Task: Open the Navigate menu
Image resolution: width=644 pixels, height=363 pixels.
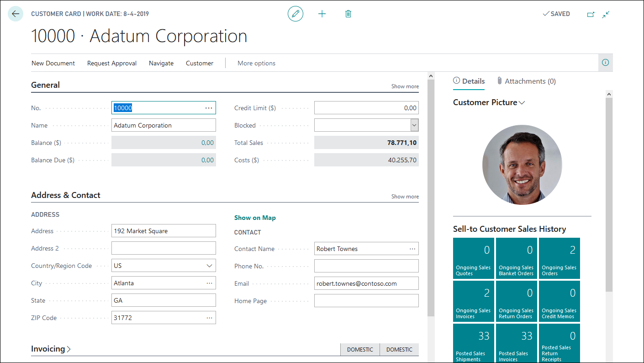Action: coord(161,63)
